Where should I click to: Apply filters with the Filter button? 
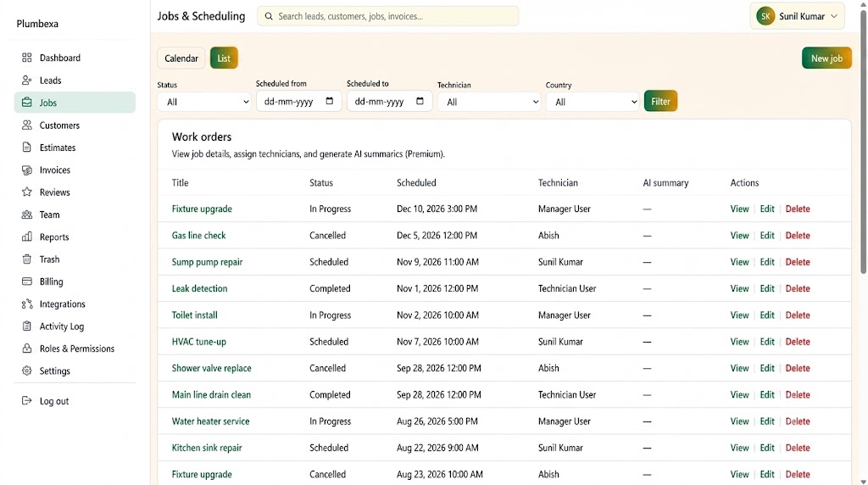660,101
